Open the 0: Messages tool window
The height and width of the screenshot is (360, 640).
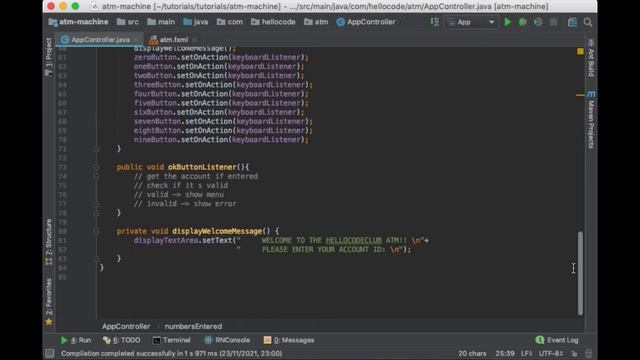(x=289, y=340)
